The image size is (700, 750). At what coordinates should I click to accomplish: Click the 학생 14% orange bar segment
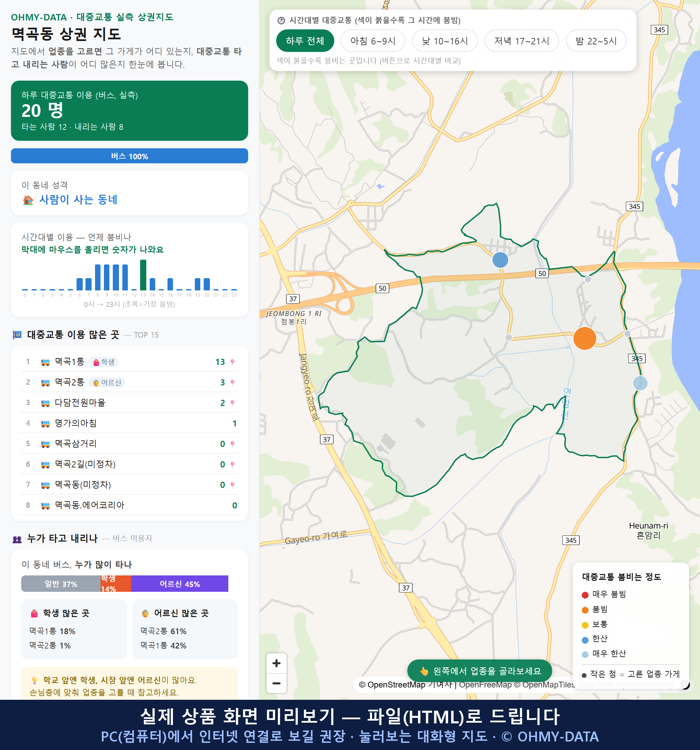pyautogui.click(x=116, y=584)
